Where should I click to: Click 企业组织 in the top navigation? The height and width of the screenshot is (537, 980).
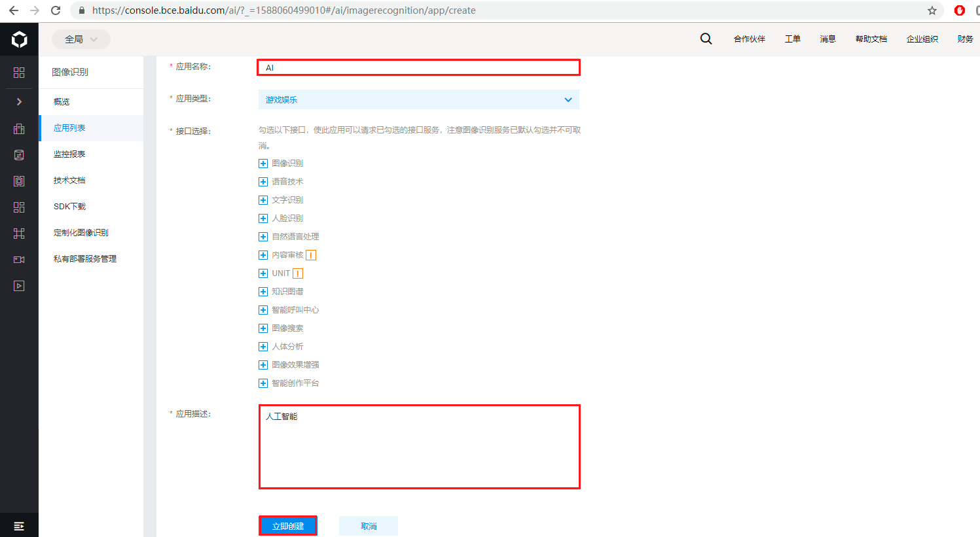coord(922,39)
